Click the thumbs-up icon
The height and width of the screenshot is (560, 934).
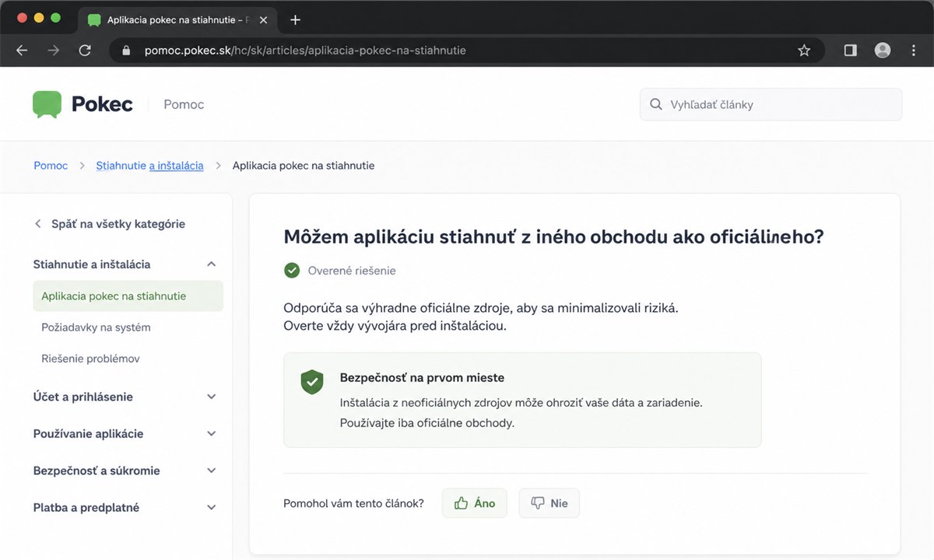coord(461,503)
